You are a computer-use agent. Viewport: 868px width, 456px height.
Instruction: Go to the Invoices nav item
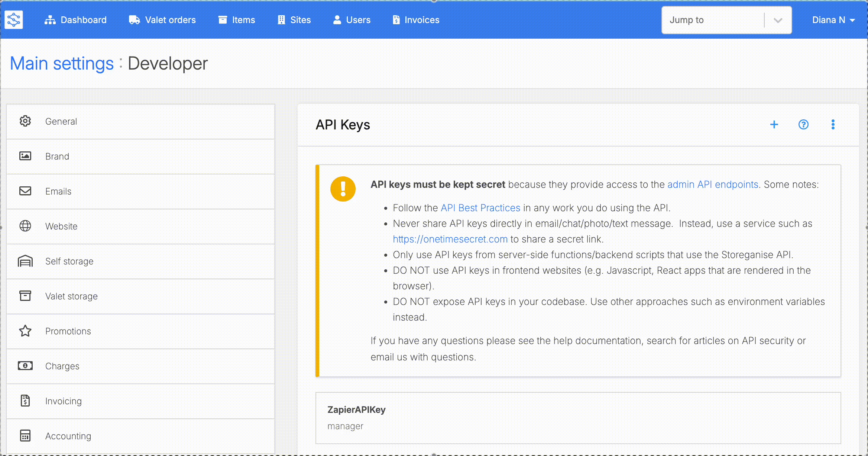(x=416, y=20)
